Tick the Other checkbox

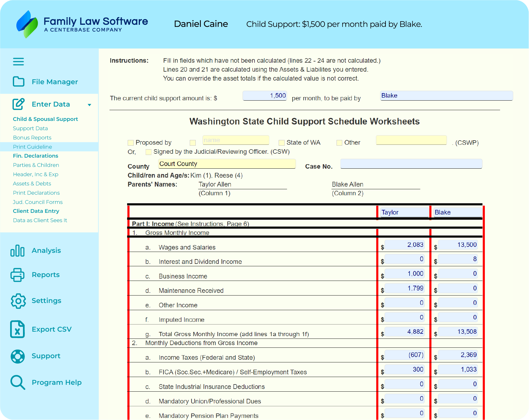click(x=339, y=143)
